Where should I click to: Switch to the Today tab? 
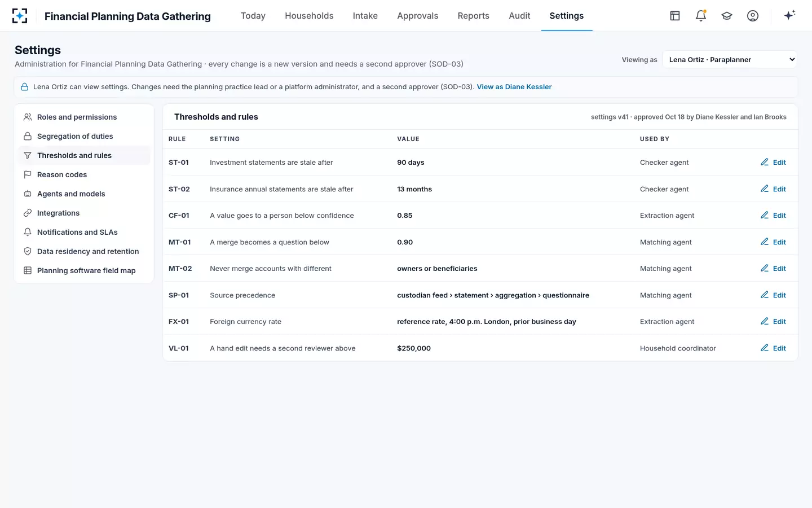click(x=253, y=16)
